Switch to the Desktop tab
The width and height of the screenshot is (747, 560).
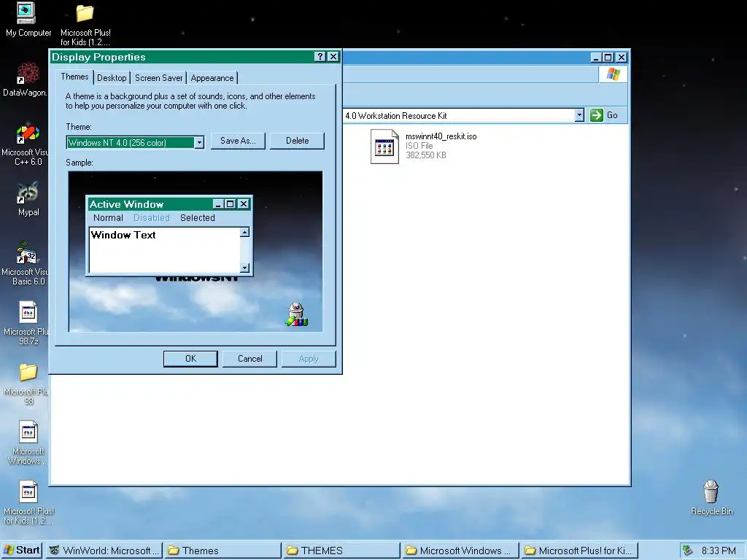(x=112, y=78)
